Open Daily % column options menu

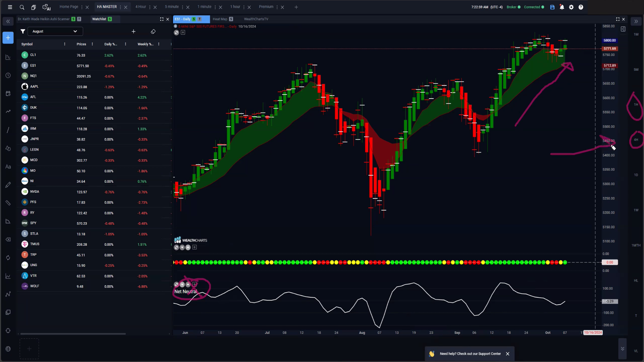pos(125,44)
